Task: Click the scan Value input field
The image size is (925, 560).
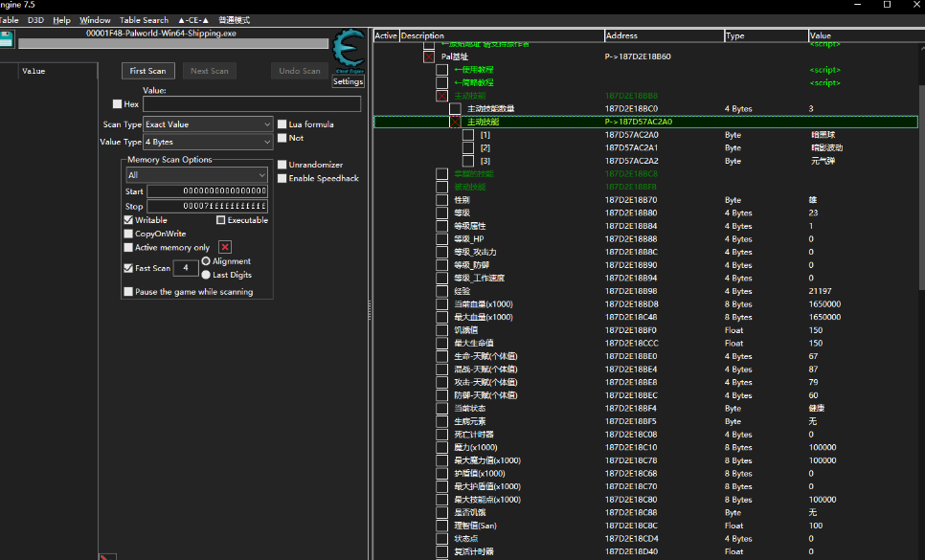Action: [x=252, y=104]
